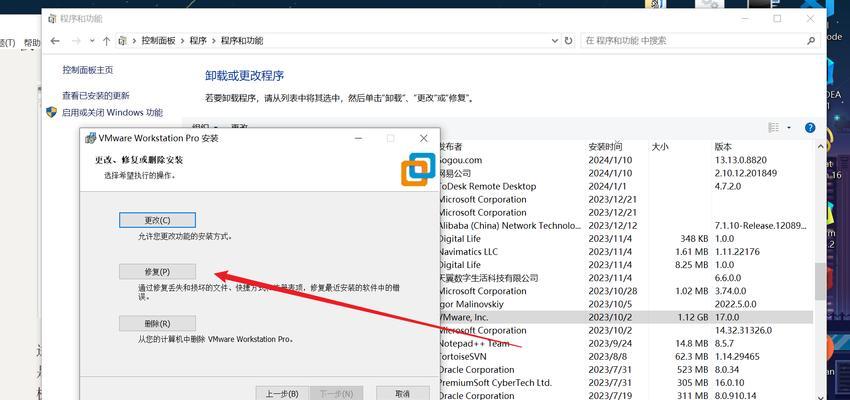
Task: Click the 删除(R) remove button
Action: 157,324
